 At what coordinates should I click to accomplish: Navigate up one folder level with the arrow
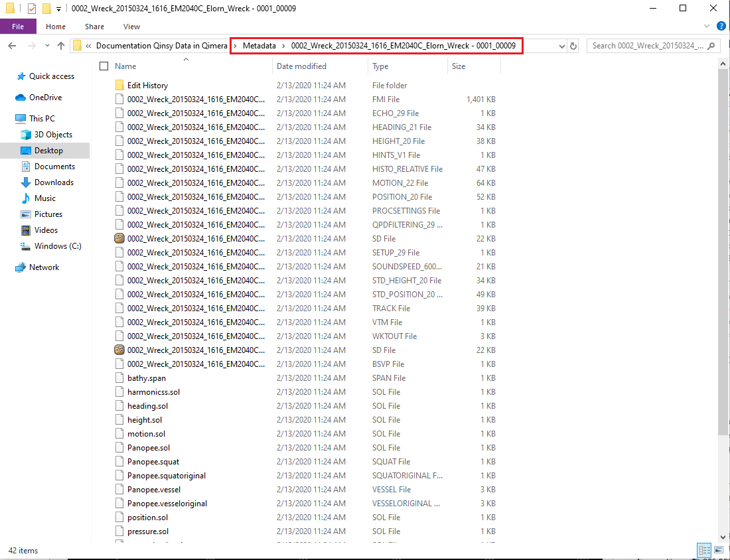click(60, 46)
